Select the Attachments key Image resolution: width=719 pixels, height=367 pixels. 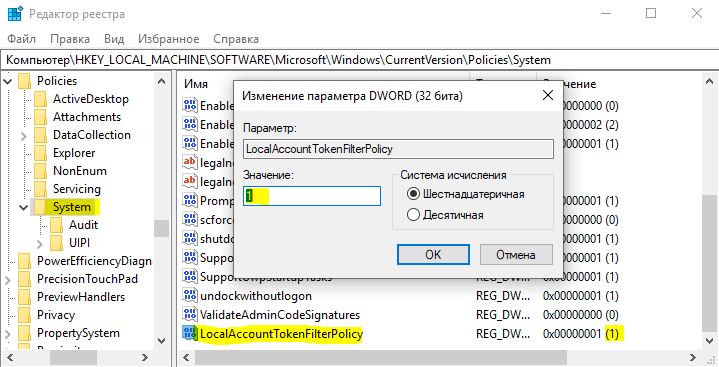click(87, 117)
